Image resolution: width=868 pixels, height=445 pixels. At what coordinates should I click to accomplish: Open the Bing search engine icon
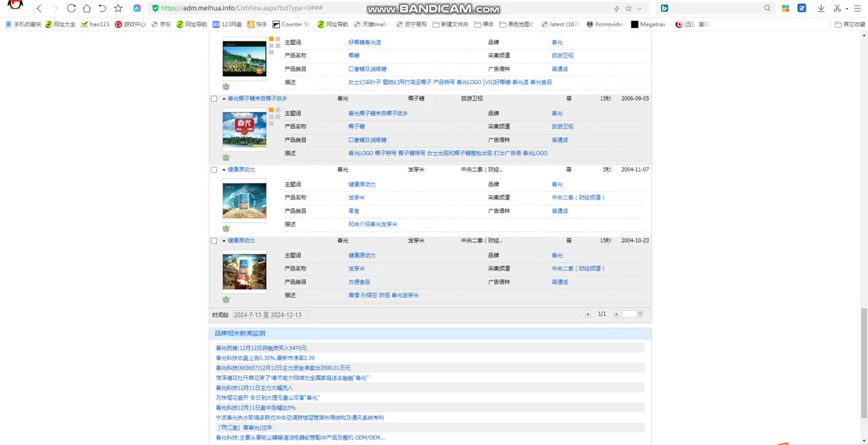tap(665, 8)
